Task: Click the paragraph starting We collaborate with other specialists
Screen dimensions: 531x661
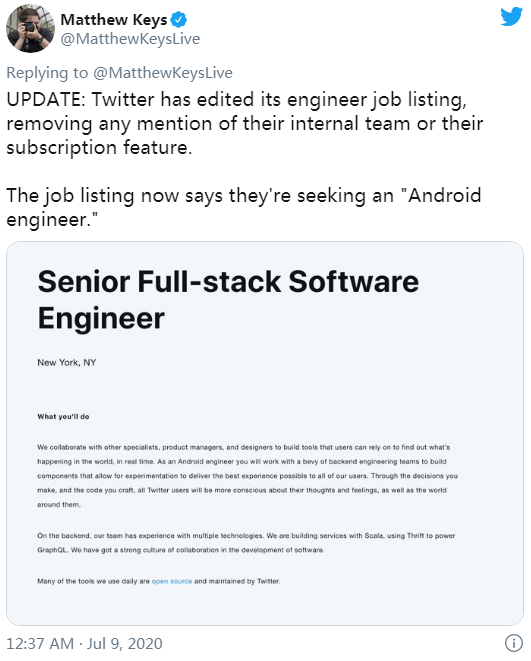Action: pos(247,476)
